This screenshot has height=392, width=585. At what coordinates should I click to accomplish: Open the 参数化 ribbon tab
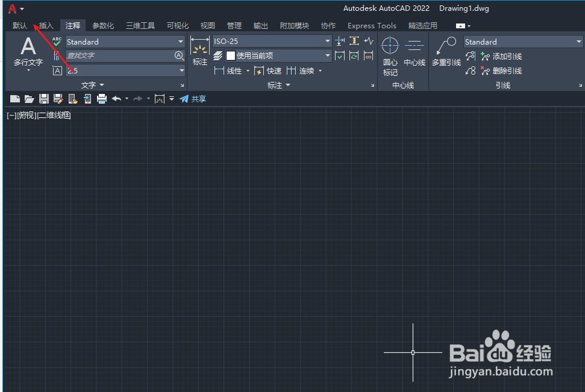pyautogui.click(x=103, y=25)
